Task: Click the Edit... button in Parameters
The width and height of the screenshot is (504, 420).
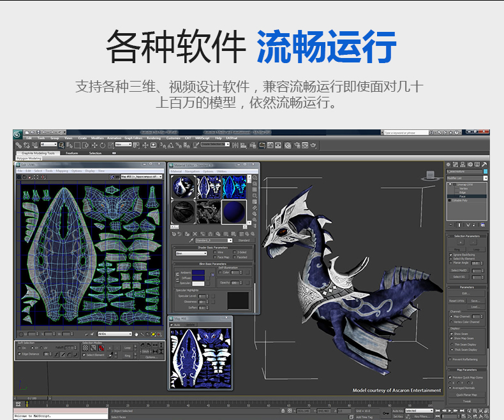Action: 467,293
